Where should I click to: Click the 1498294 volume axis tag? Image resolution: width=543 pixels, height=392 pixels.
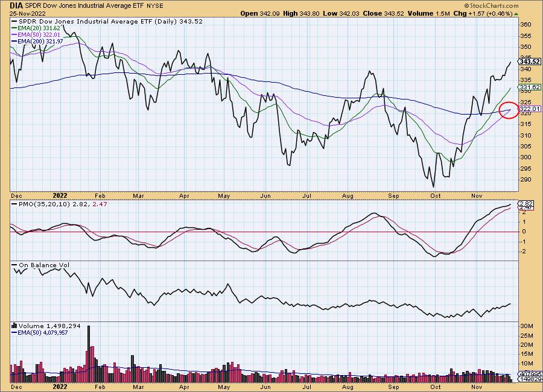530,379
